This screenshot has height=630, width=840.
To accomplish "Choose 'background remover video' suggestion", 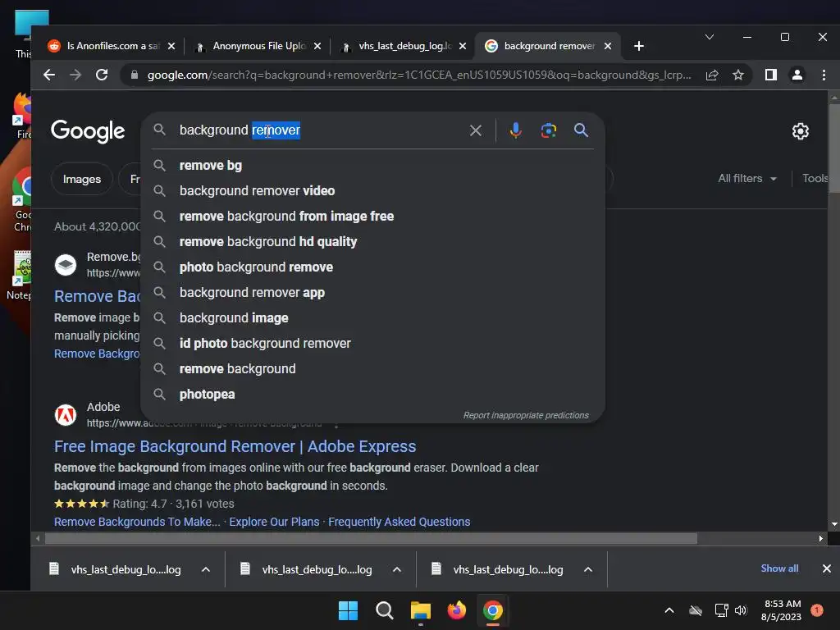I will (372, 190).
